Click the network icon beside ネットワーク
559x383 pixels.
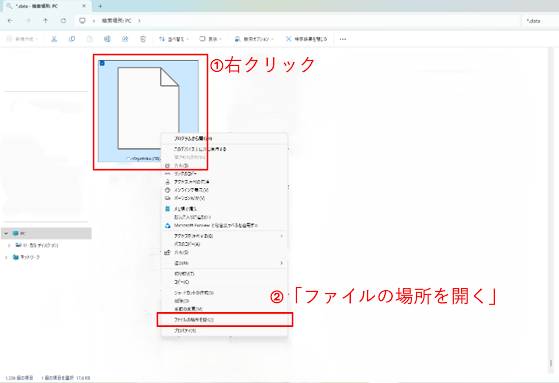[16, 257]
